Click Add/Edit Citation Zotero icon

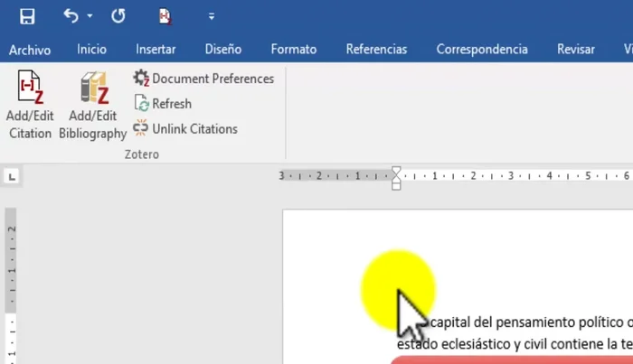[30, 105]
